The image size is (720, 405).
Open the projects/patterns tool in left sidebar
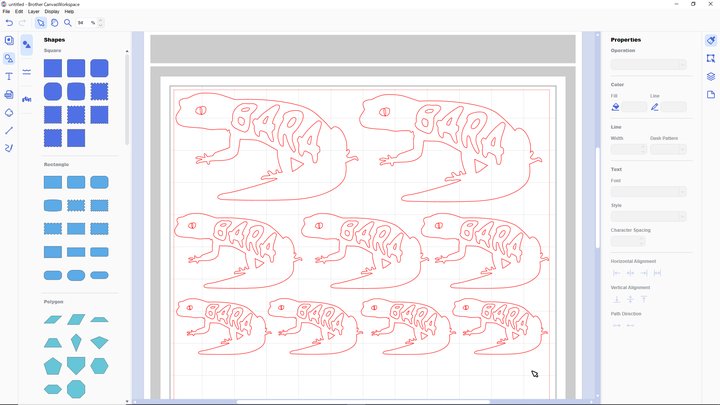pyautogui.click(x=9, y=40)
